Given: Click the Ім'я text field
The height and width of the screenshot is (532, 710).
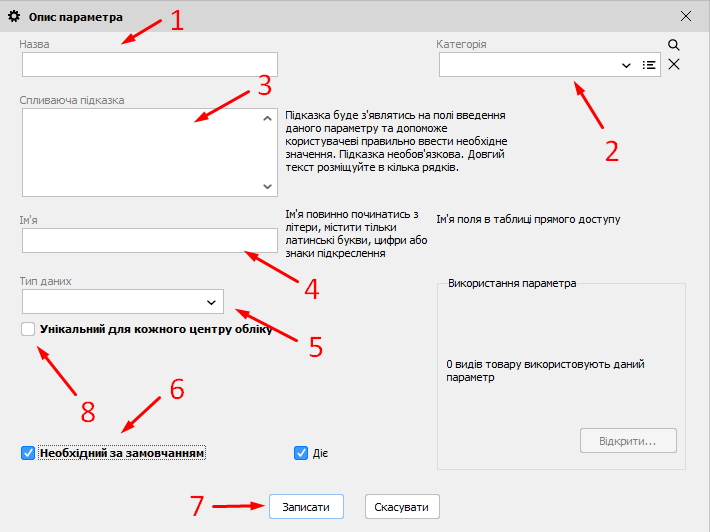Looking at the screenshot, I should point(149,240).
